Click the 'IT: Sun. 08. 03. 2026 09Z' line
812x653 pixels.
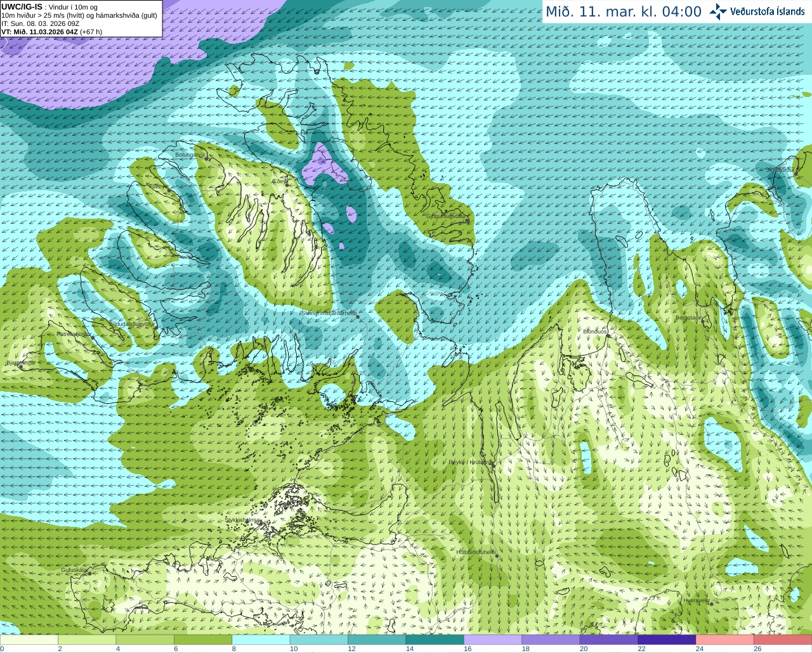41,23
